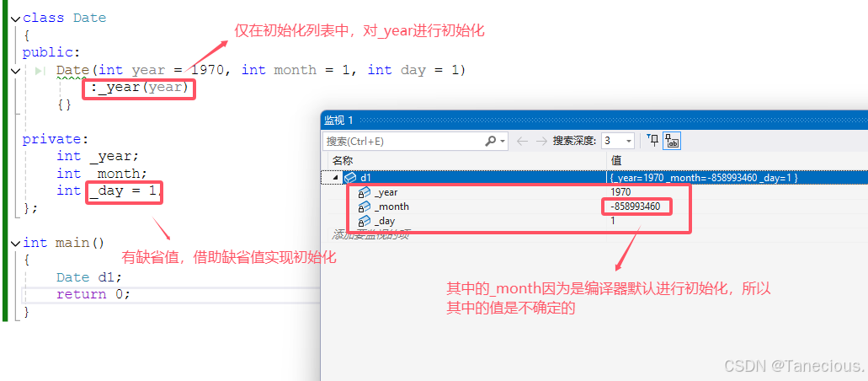Select the _year row name
Viewport: 868px width, 381px height.
386,192
